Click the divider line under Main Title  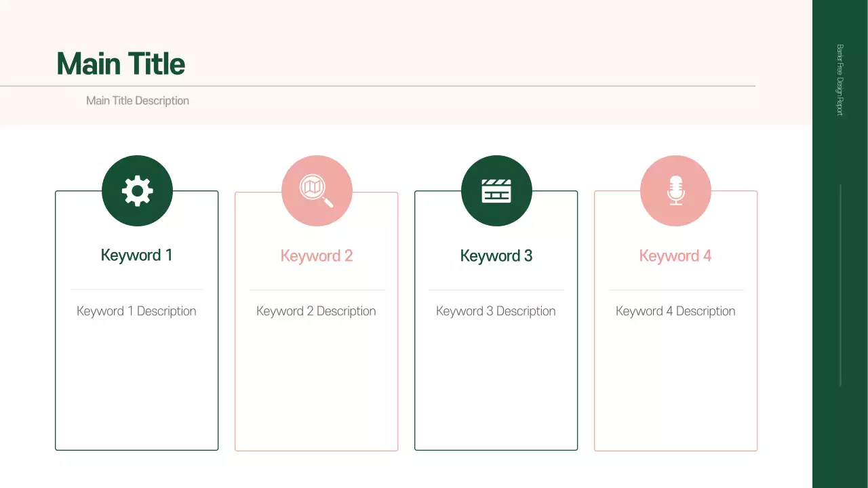click(x=378, y=85)
